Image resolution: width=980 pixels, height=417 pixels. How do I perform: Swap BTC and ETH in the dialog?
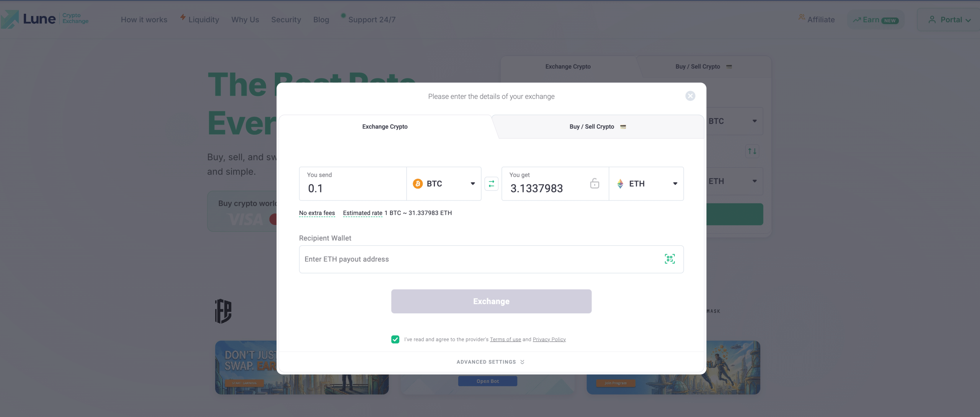(492, 184)
